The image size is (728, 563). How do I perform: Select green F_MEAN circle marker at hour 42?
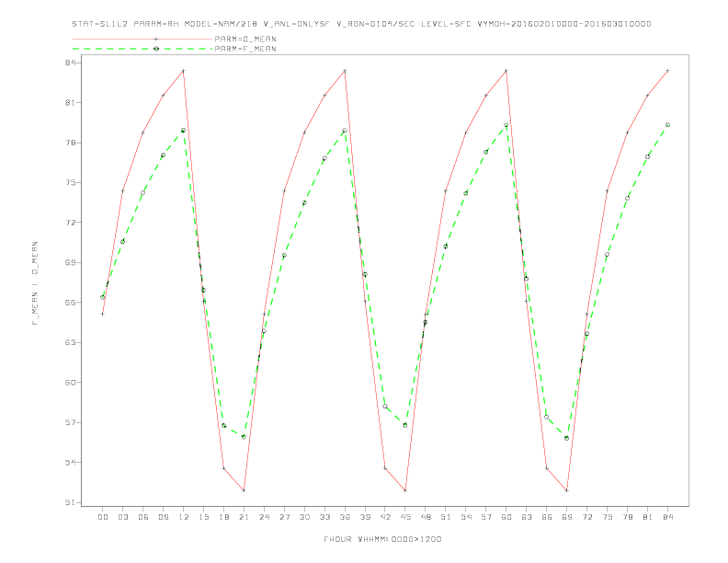[385, 407]
